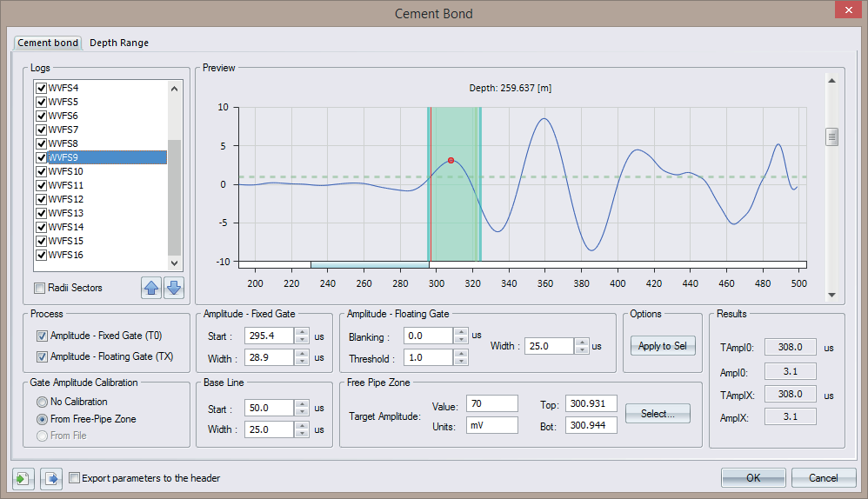Increase Fixed Gate Start value by one step
Image resolution: width=868 pixels, height=499 pixels.
302,332
